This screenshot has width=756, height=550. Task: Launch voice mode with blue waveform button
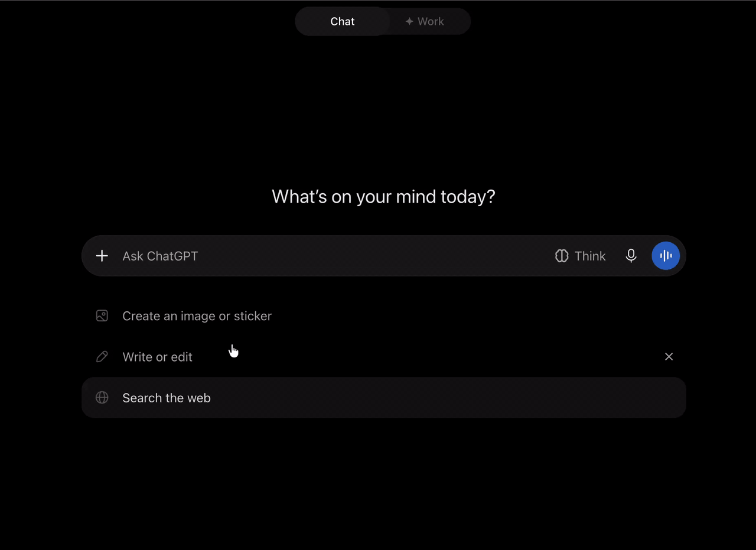pos(666,256)
